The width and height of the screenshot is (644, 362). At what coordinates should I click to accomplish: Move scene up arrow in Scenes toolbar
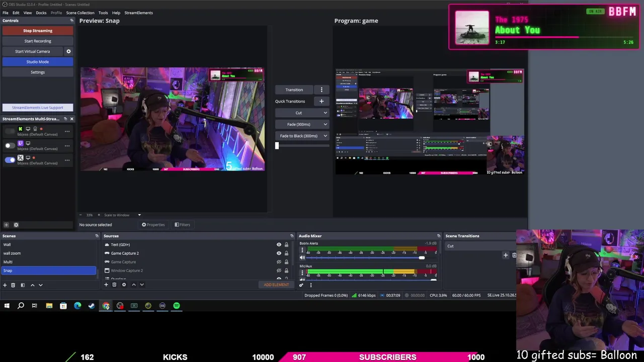(x=32, y=285)
